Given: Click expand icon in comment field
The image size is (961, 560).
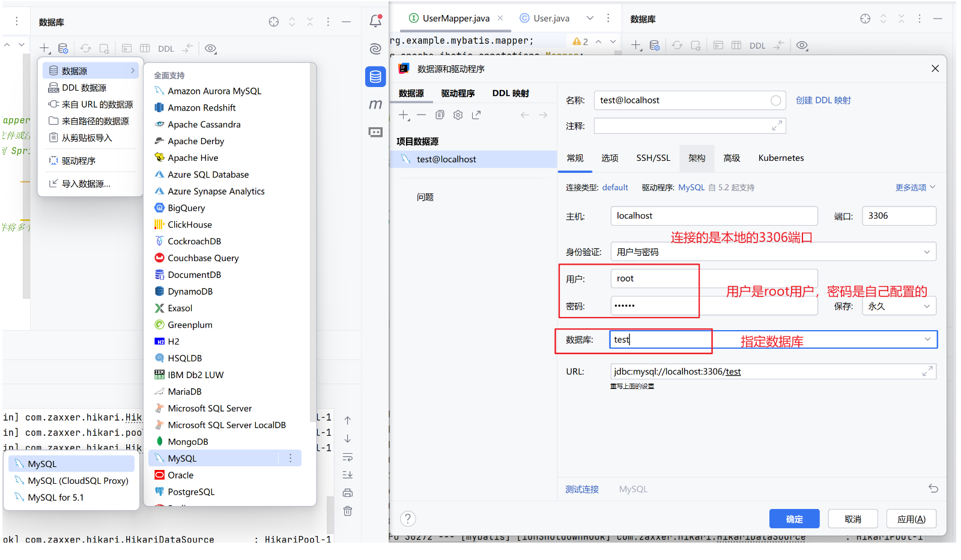Looking at the screenshot, I should [777, 125].
